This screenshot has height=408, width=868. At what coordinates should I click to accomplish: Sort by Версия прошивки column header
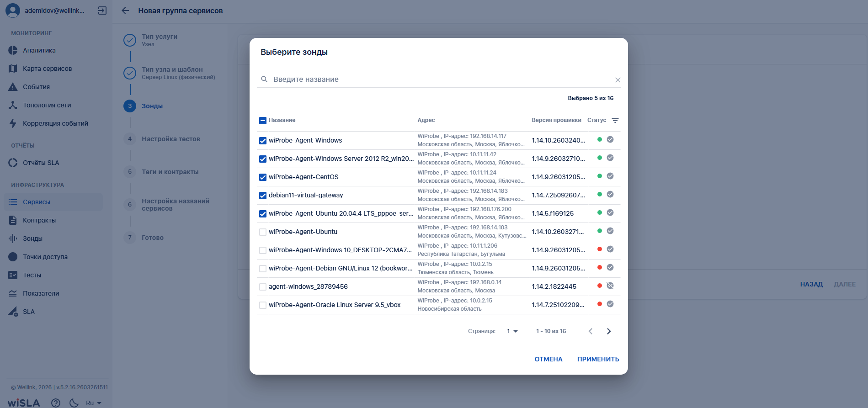point(556,120)
